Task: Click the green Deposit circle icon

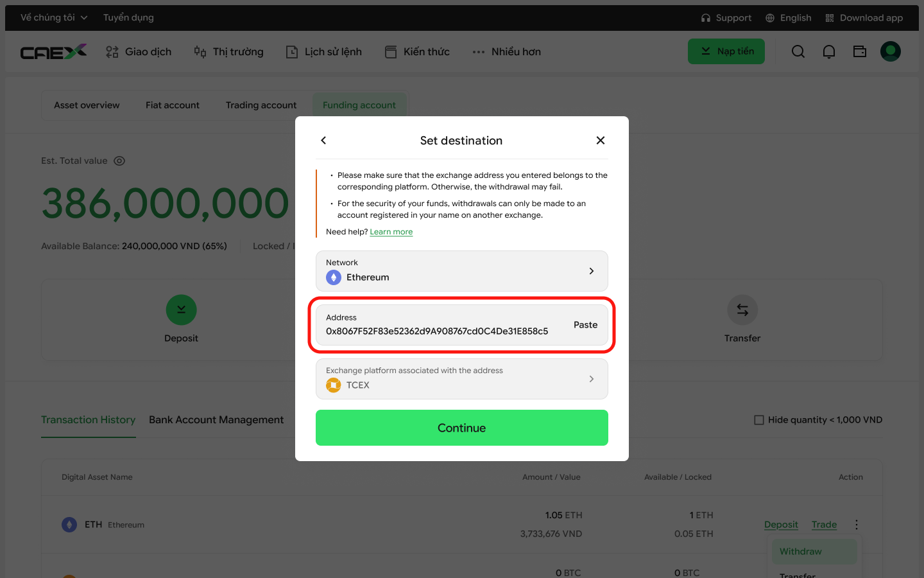Action: tap(181, 310)
